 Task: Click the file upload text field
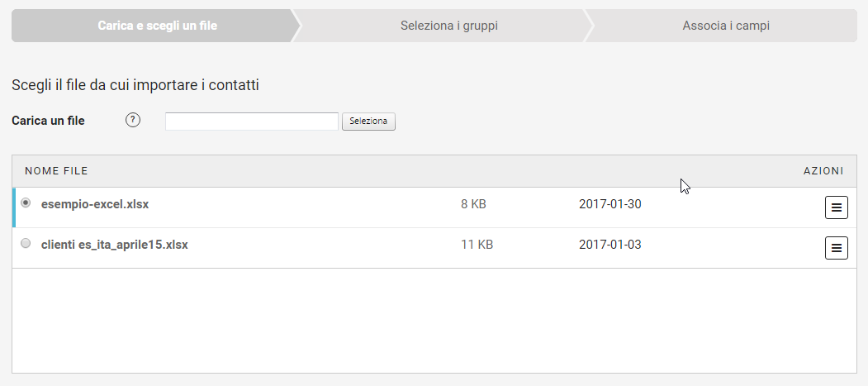click(252, 122)
